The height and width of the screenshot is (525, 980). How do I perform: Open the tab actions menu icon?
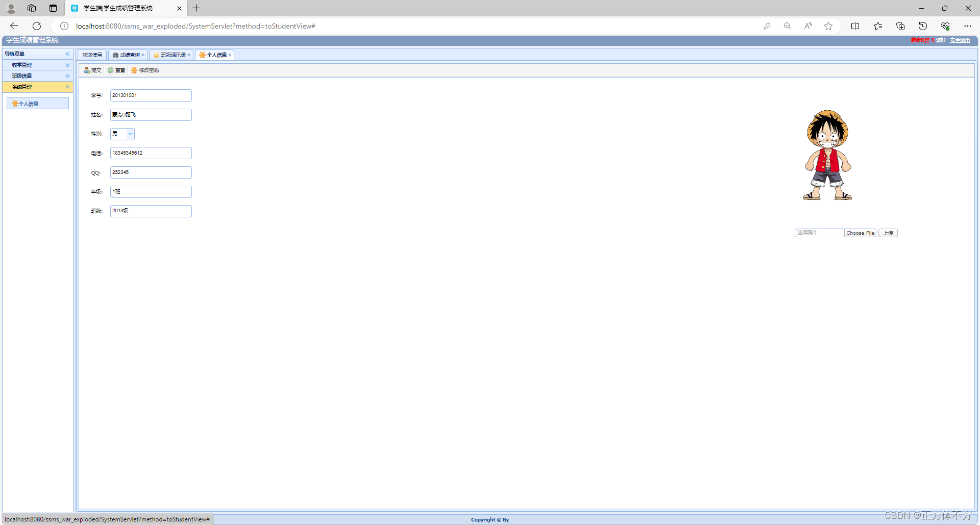tap(53, 8)
